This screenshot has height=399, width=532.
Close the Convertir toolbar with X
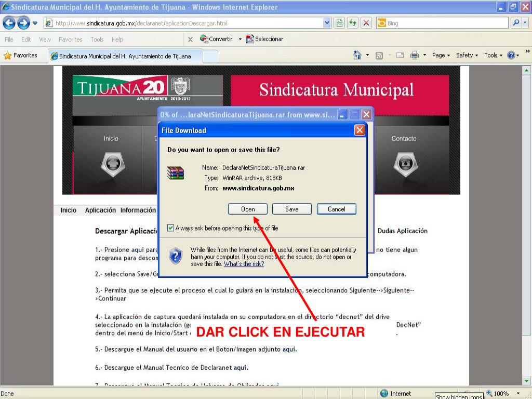(190, 39)
